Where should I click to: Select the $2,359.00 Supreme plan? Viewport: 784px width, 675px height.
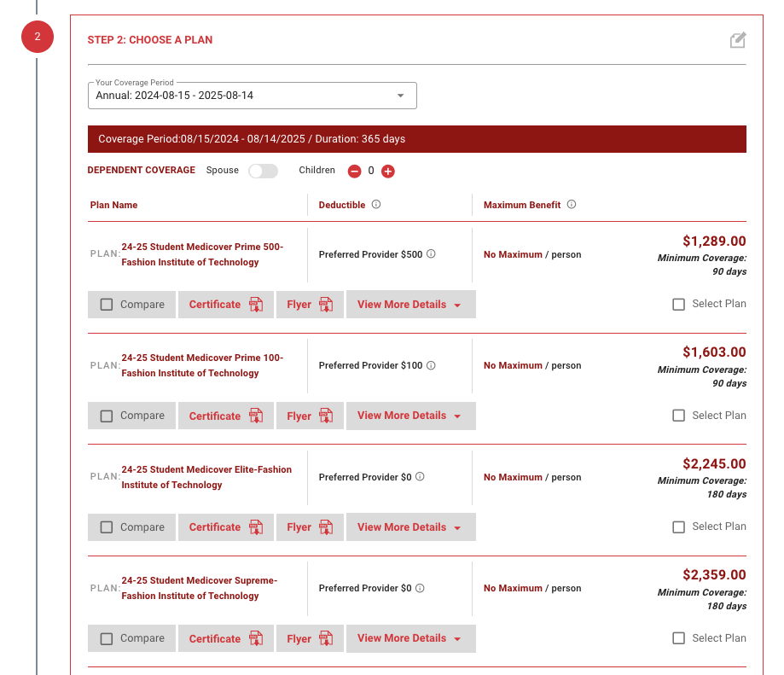[678, 638]
